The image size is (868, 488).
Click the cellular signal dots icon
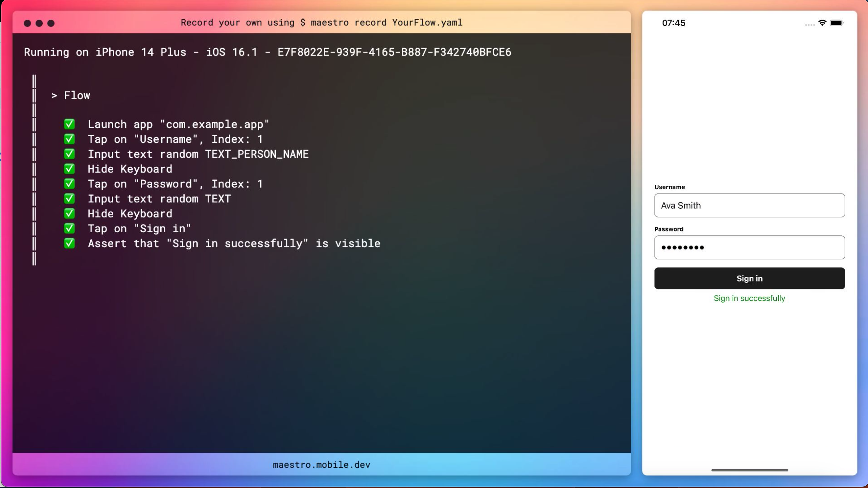click(x=810, y=25)
